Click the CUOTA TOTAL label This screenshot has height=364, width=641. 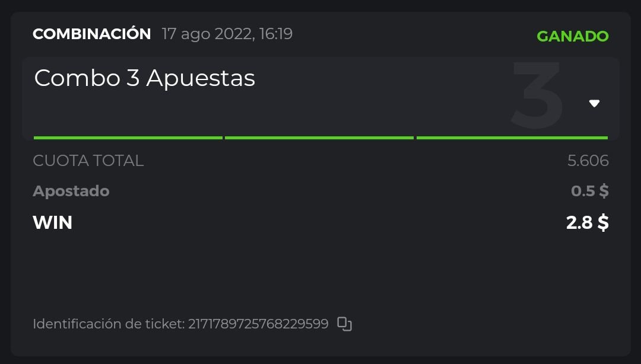[x=88, y=161]
